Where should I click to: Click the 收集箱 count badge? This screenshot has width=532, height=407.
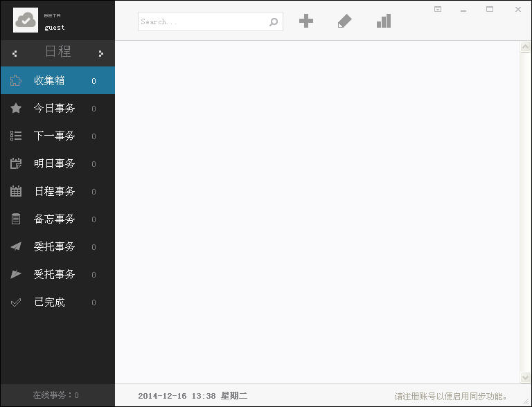[94, 81]
